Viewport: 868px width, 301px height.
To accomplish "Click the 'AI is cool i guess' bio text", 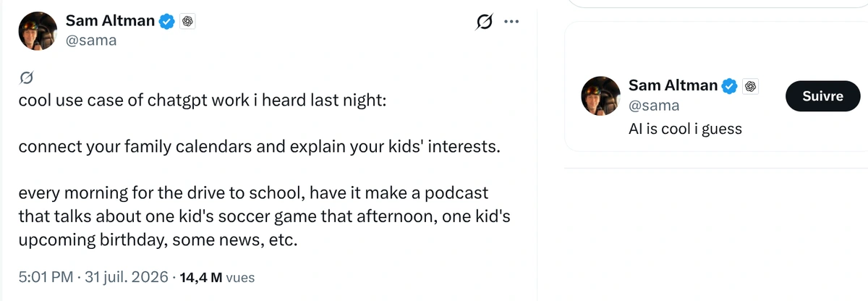I will 685,129.
